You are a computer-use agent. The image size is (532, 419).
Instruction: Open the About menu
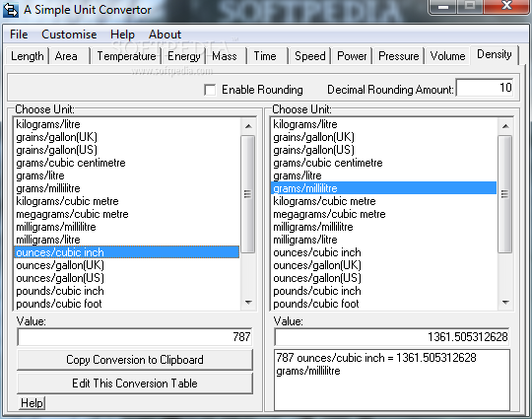coord(165,35)
